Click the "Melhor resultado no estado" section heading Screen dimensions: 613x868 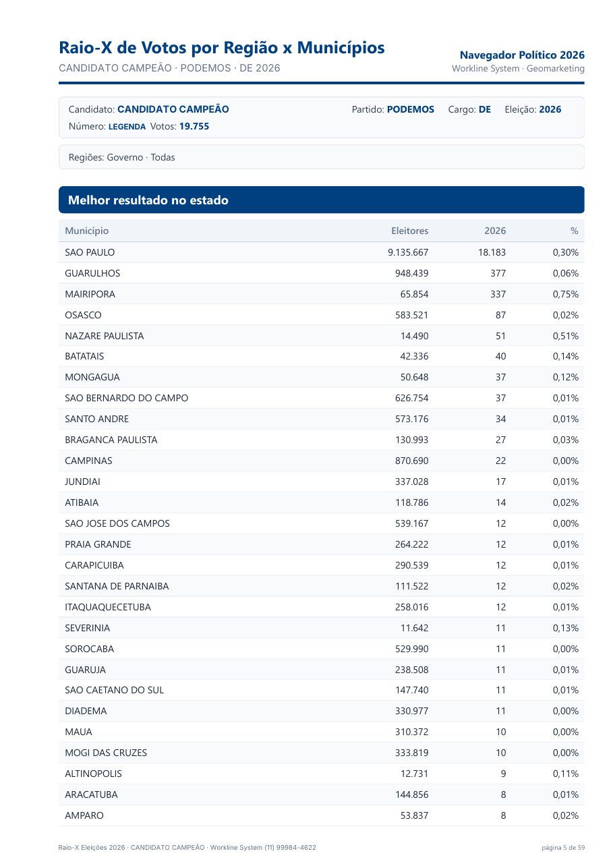pos(148,200)
